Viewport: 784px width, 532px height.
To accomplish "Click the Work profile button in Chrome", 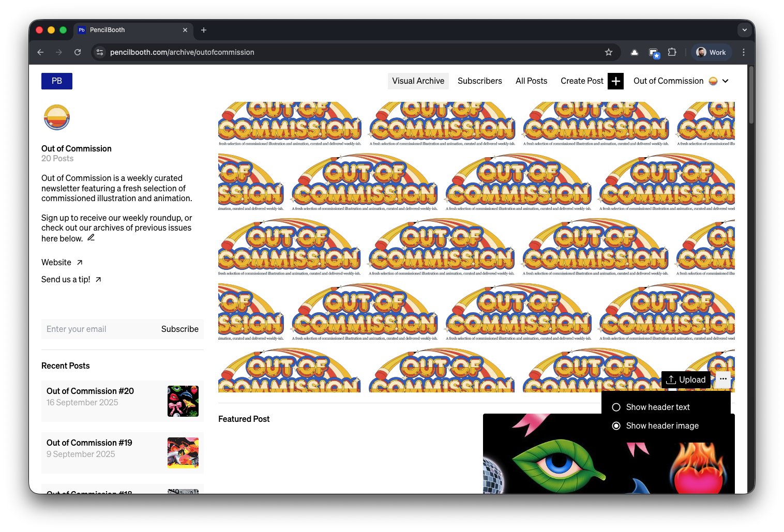I will pyautogui.click(x=712, y=52).
